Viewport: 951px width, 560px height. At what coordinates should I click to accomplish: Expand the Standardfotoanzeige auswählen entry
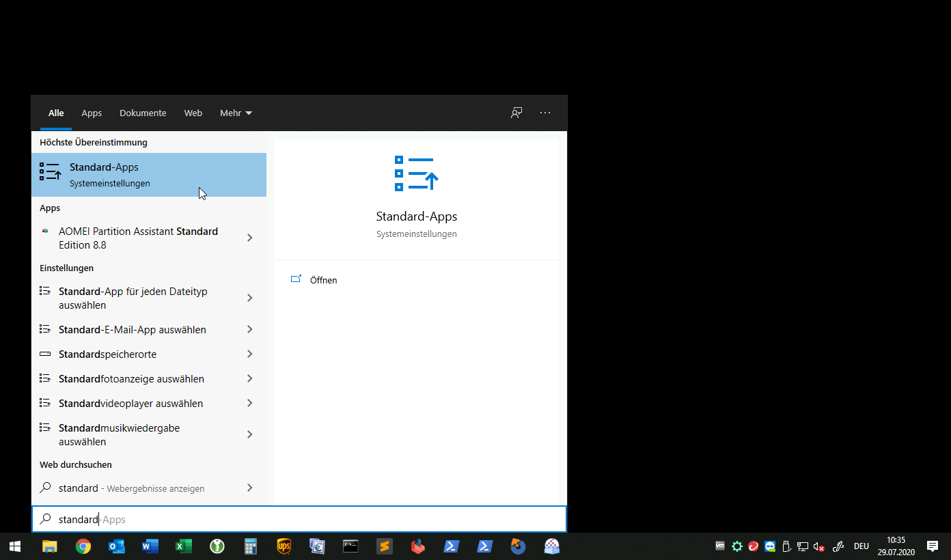(249, 378)
